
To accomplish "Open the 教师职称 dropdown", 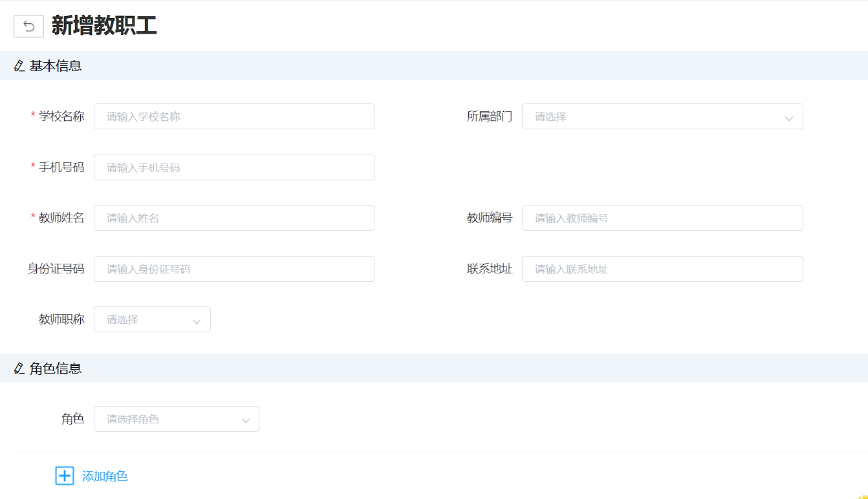I will click(x=152, y=319).
